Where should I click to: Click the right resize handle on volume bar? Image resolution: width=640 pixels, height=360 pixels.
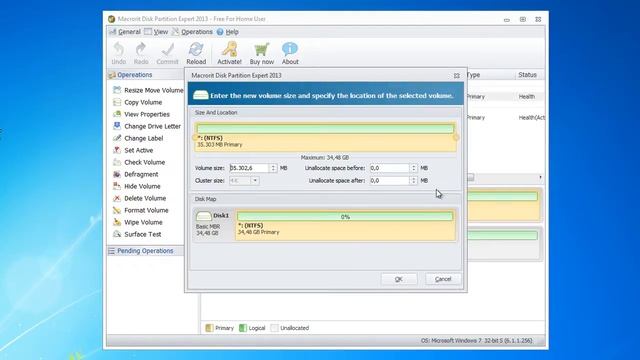tap(456, 138)
